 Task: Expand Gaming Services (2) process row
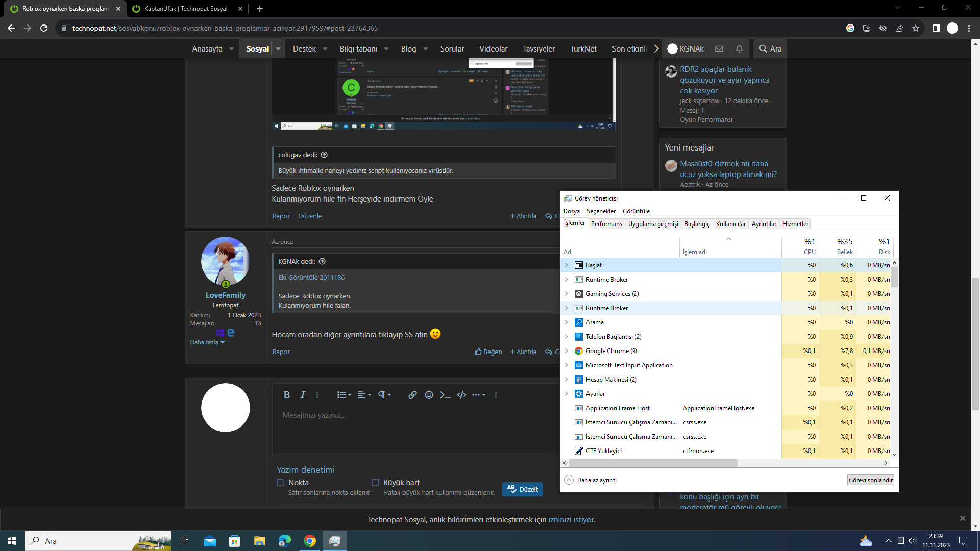566,294
